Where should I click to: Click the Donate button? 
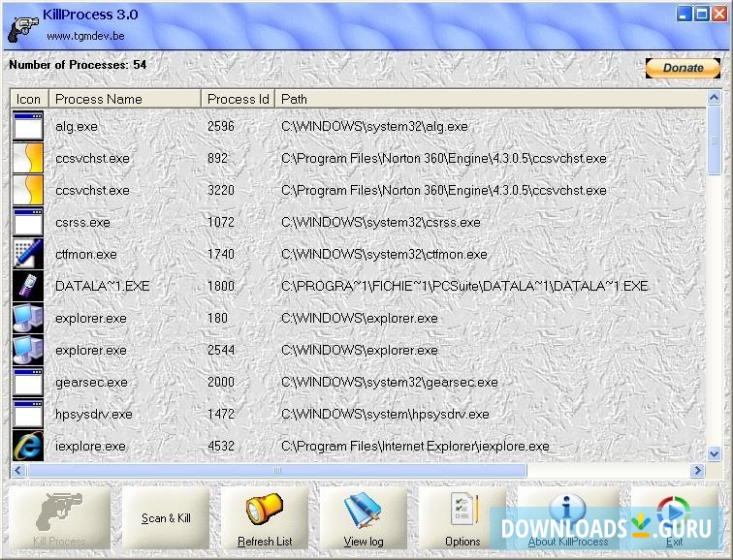[x=683, y=68]
